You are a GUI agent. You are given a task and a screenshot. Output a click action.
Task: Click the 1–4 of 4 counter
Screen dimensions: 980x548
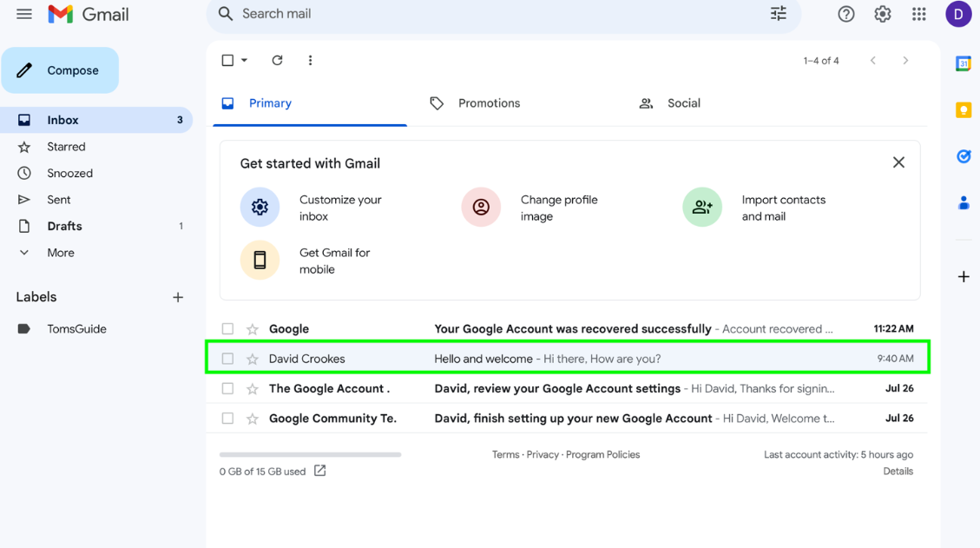(x=821, y=61)
